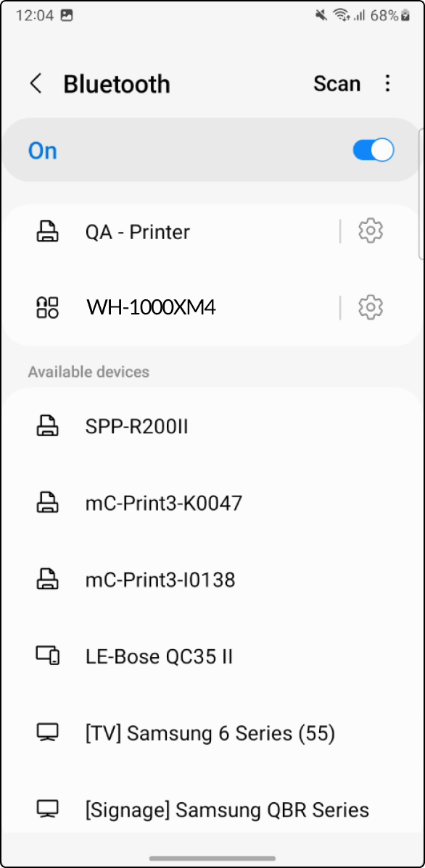Viewport: 425px width, 868px height.
Task: Tap Scan to search for devices
Action: [337, 83]
